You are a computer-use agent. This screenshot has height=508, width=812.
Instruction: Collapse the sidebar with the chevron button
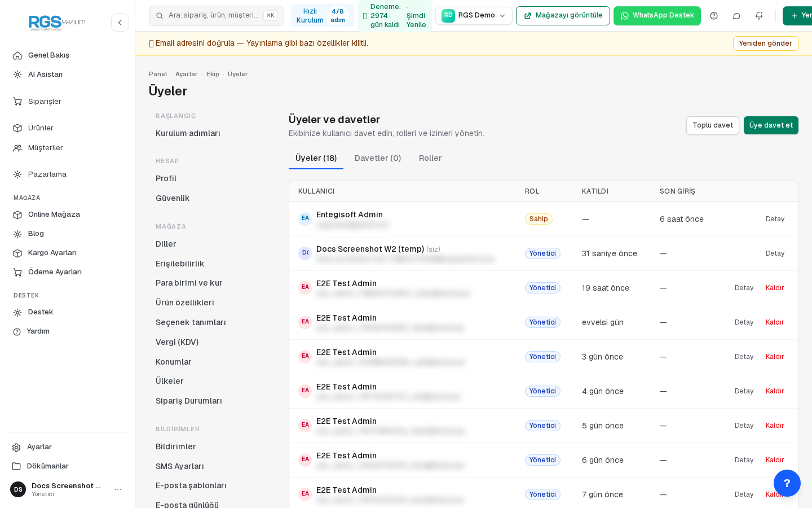coord(120,23)
